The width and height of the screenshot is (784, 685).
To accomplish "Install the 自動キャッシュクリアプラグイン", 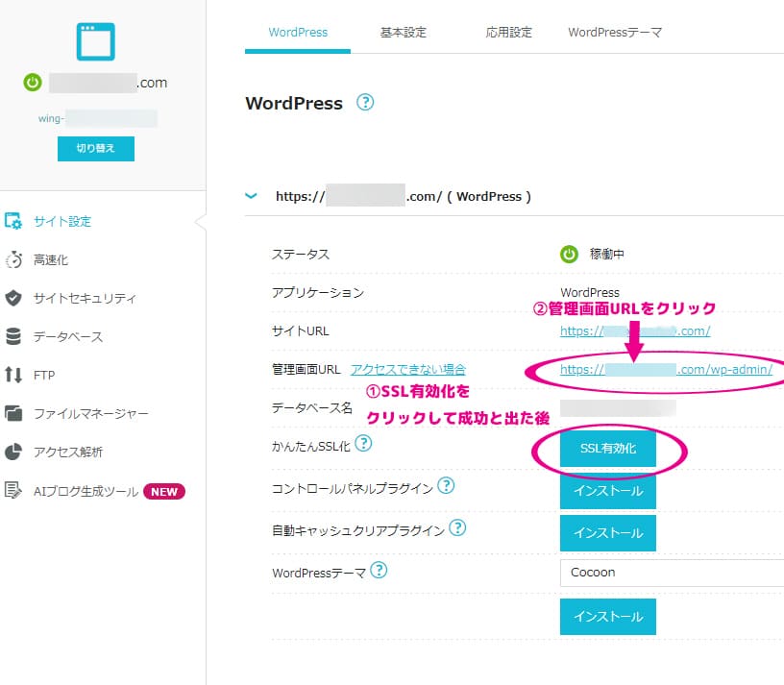I will tap(608, 533).
